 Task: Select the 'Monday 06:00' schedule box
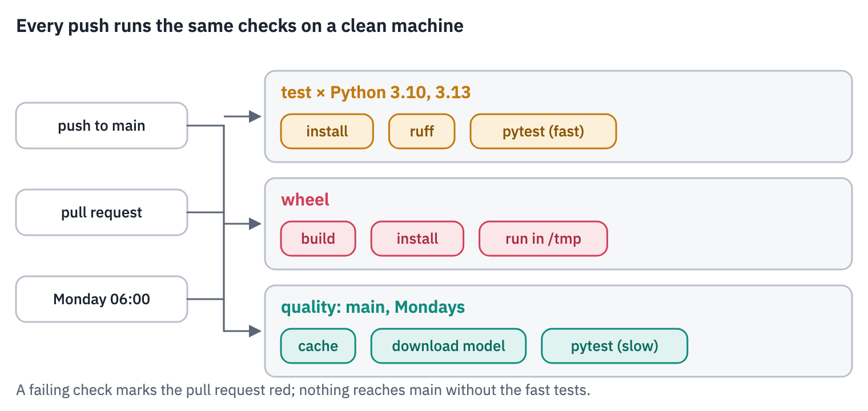pyautogui.click(x=102, y=299)
